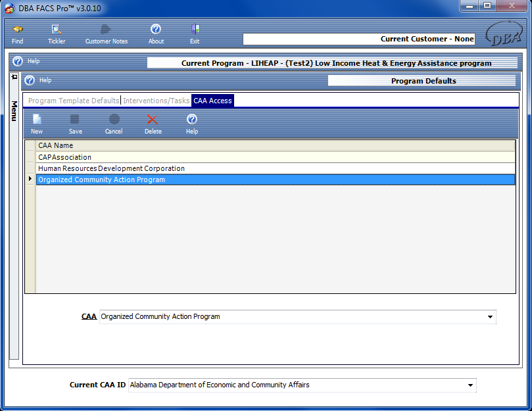
Task: Expand the vertical Menu side panel
Action: click(x=14, y=110)
